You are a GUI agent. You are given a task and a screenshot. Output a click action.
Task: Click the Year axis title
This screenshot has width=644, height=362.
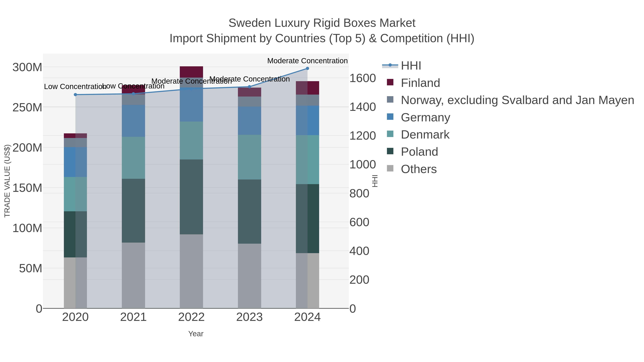196,334
